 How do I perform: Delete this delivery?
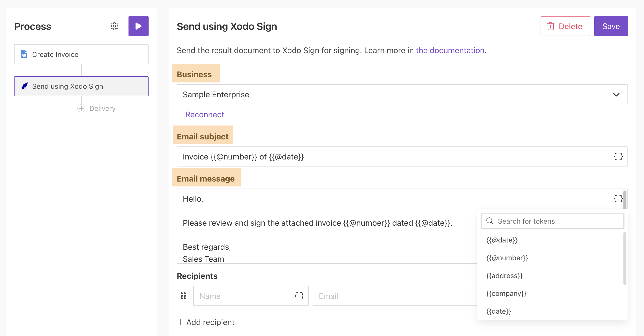565,26
